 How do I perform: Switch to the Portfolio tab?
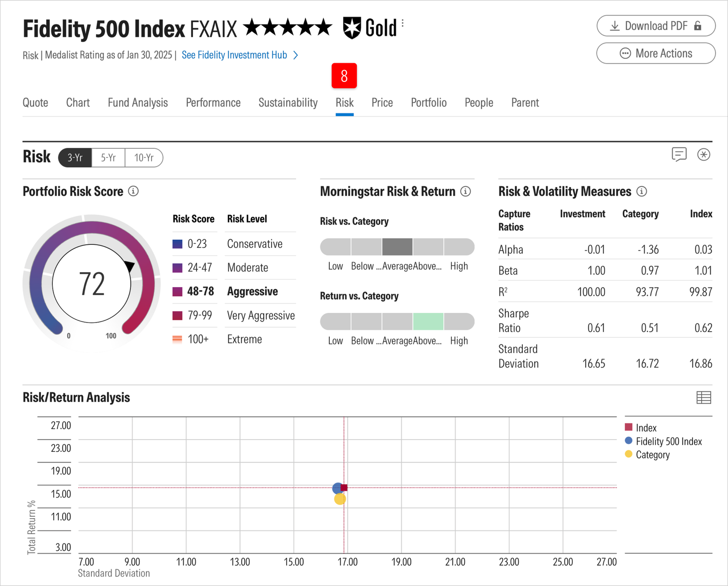tap(429, 103)
